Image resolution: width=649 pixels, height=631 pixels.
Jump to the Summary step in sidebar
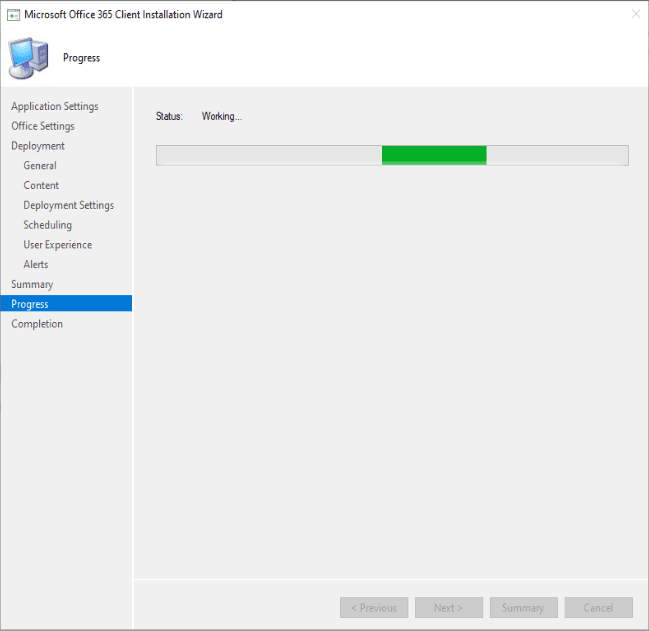32,284
